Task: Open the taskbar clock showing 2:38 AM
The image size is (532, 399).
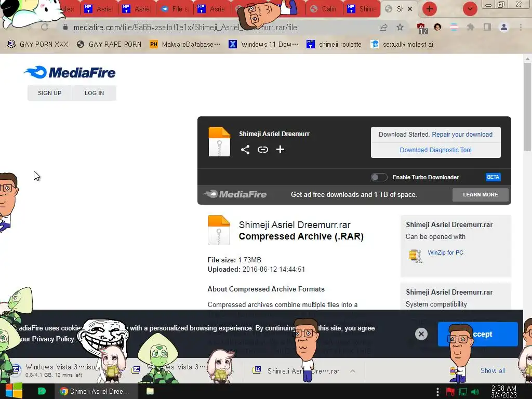Action: [504, 392]
